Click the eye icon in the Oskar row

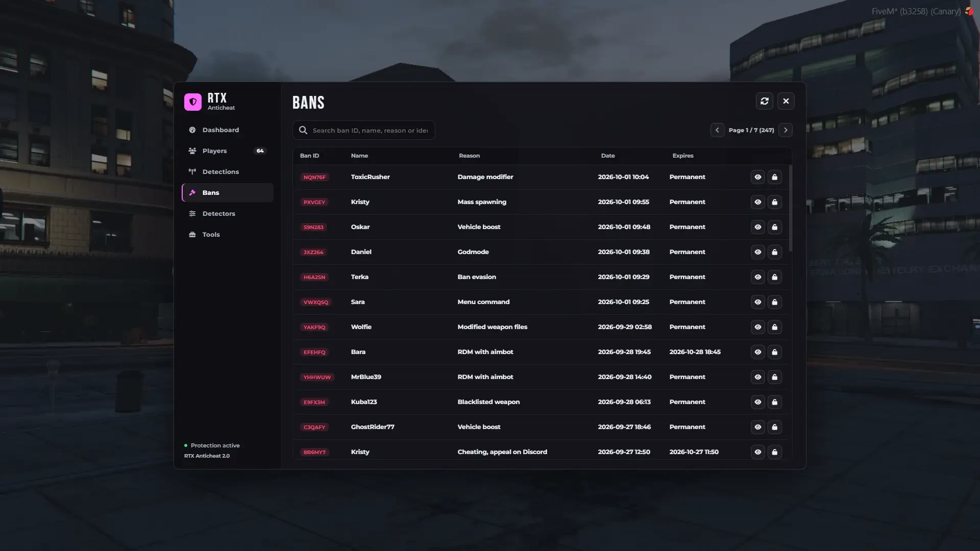pyautogui.click(x=757, y=227)
